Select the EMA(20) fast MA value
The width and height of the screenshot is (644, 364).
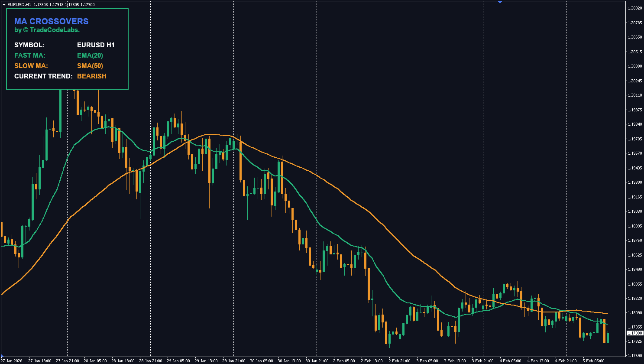click(90, 55)
